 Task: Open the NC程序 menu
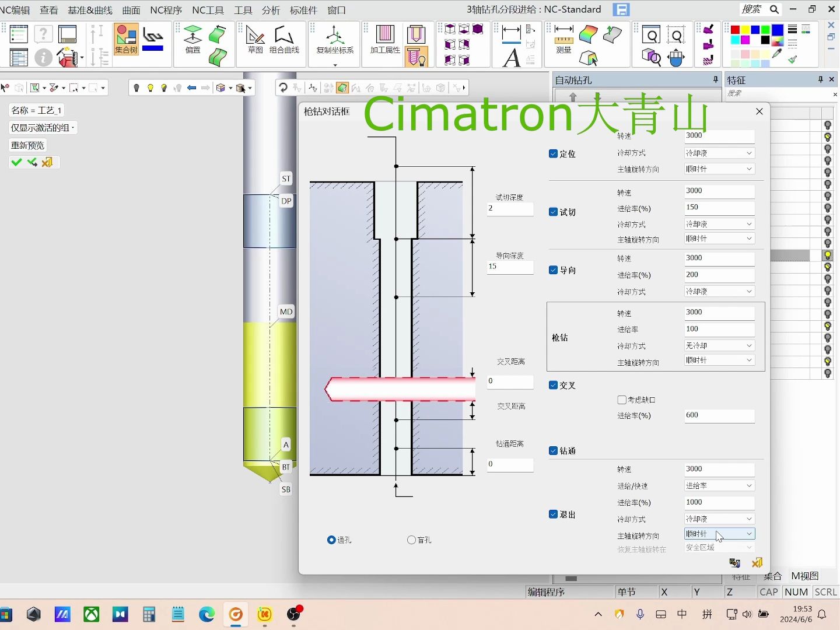(166, 10)
